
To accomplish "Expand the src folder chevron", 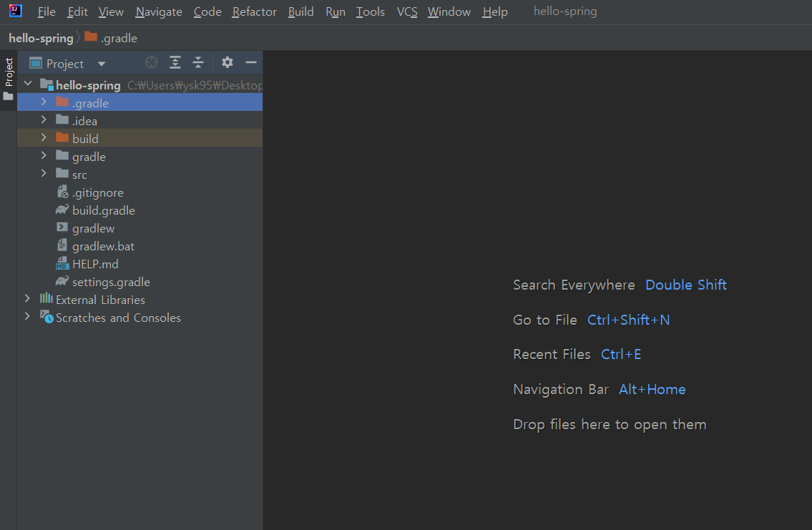I will click(x=44, y=173).
